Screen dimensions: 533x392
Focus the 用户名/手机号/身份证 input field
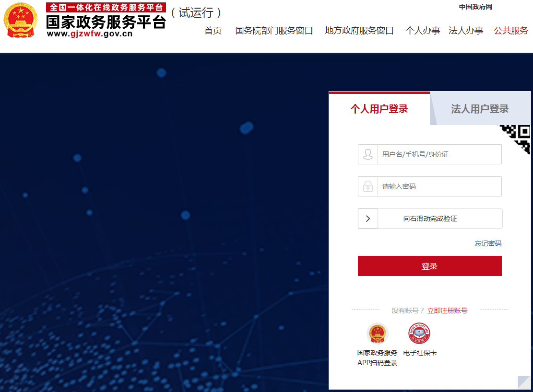tap(439, 154)
